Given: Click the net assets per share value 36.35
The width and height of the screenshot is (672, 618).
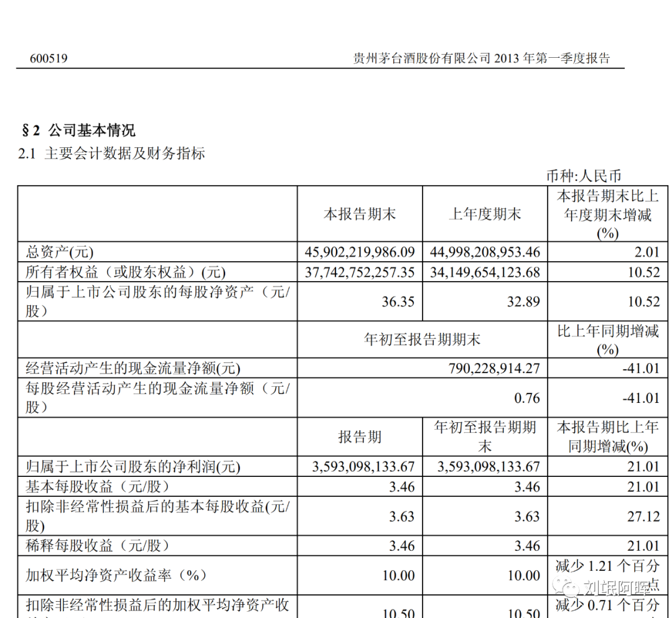Looking at the screenshot, I should coord(398,302).
